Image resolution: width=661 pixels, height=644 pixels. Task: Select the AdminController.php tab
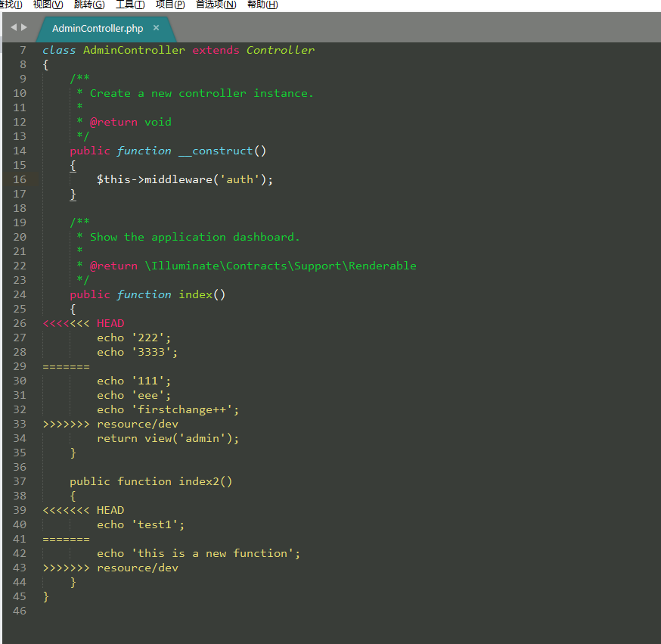(x=97, y=29)
